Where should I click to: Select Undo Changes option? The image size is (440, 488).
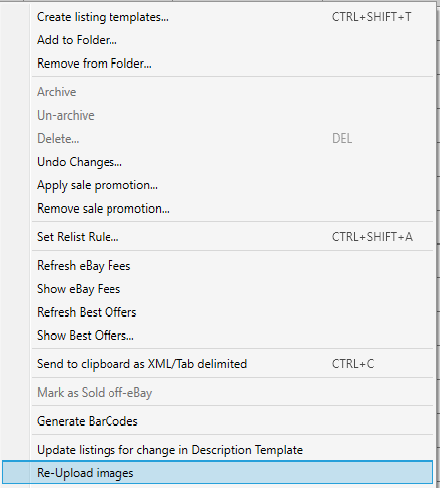(217, 162)
